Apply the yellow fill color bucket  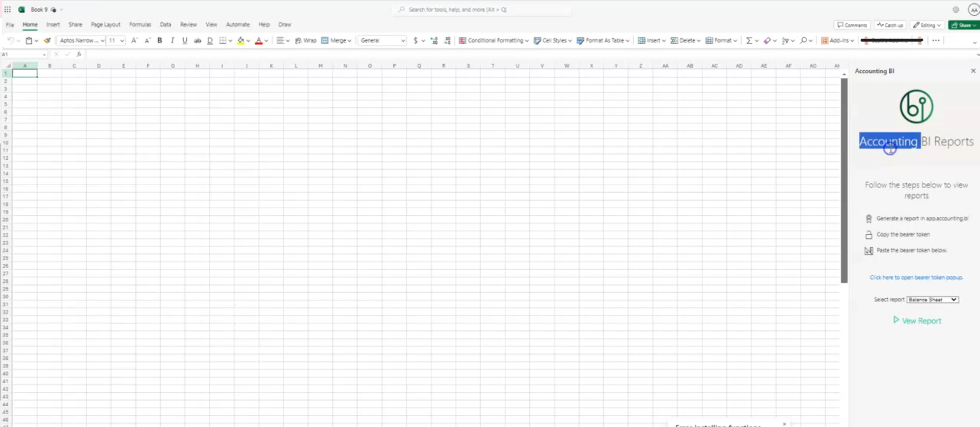click(241, 41)
